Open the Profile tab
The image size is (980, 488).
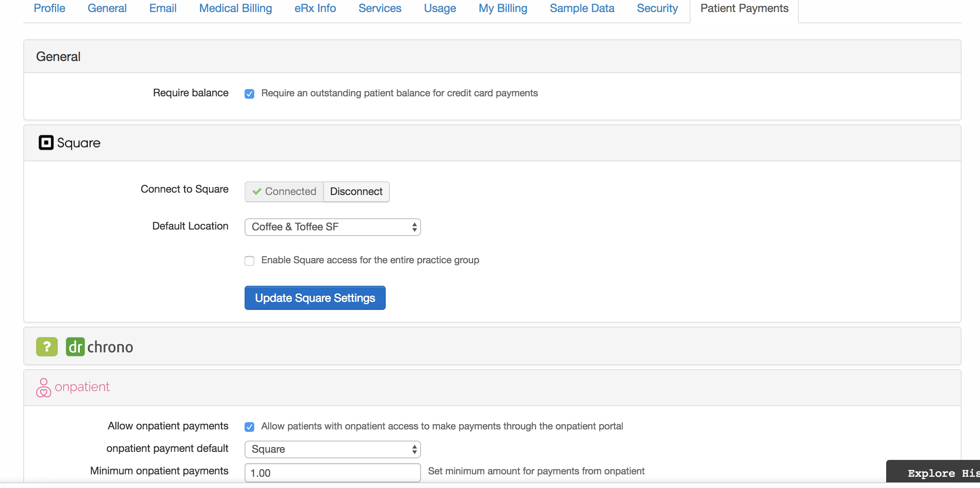pyautogui.click(x=49, y=8)
